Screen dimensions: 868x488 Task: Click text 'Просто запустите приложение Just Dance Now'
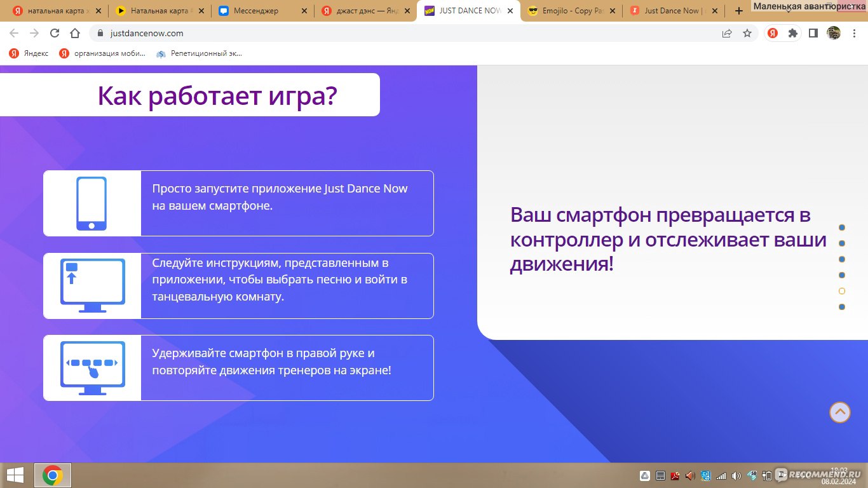(280, 189)
